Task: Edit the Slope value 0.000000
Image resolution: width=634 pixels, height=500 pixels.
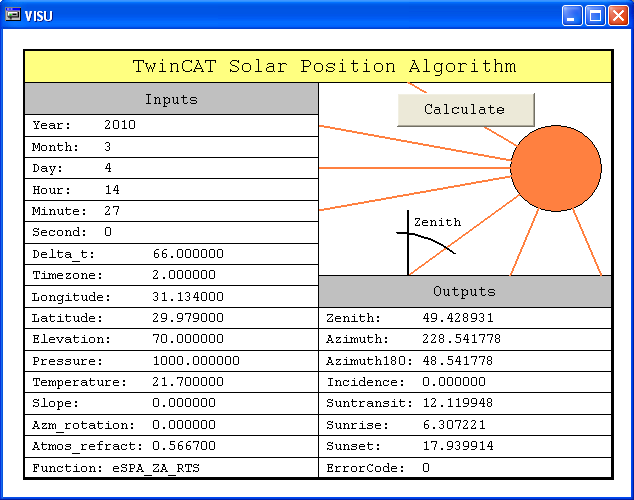Action: (x=184, y=403)
